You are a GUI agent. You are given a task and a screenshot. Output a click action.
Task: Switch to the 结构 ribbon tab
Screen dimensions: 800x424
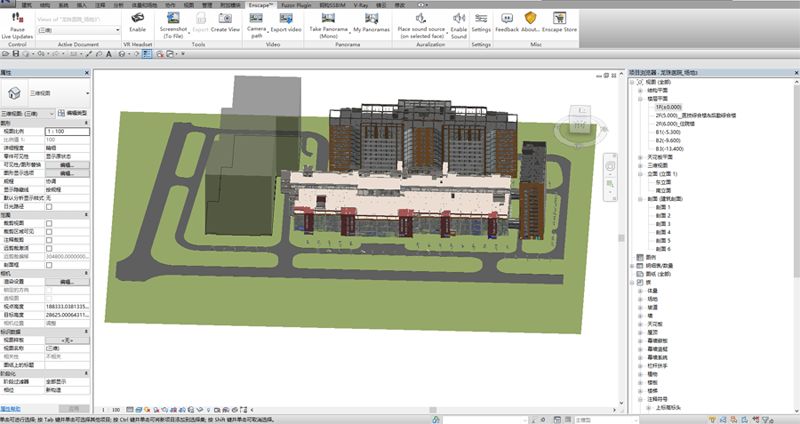[x=44, y=5]
